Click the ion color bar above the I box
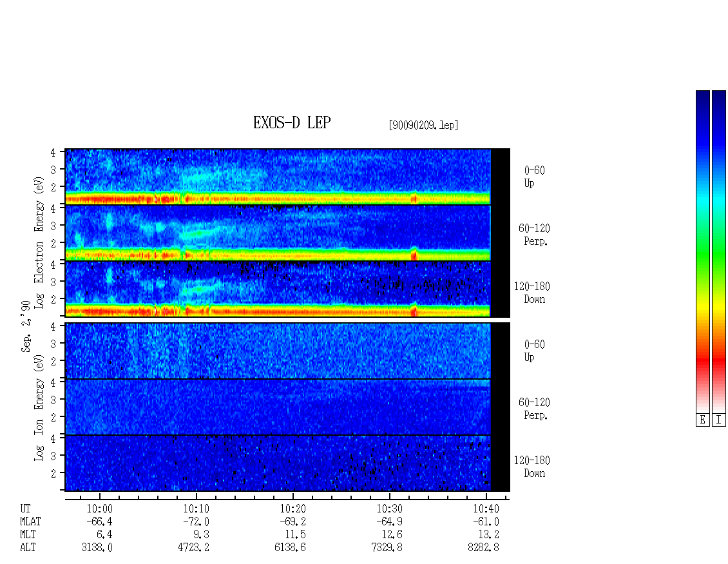 (719, 251)
